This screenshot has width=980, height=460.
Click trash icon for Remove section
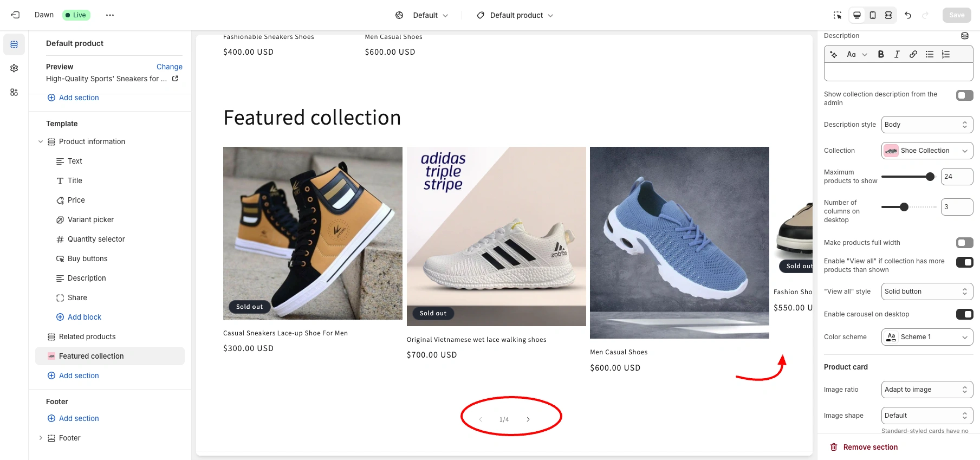pos(834,447)
